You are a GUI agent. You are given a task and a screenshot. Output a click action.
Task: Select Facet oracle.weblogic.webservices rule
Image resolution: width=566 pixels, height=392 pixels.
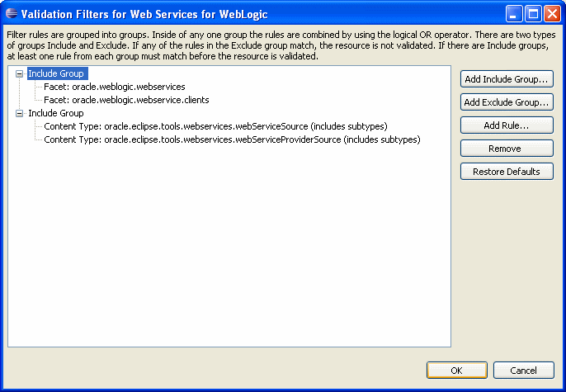coord(115,87)
